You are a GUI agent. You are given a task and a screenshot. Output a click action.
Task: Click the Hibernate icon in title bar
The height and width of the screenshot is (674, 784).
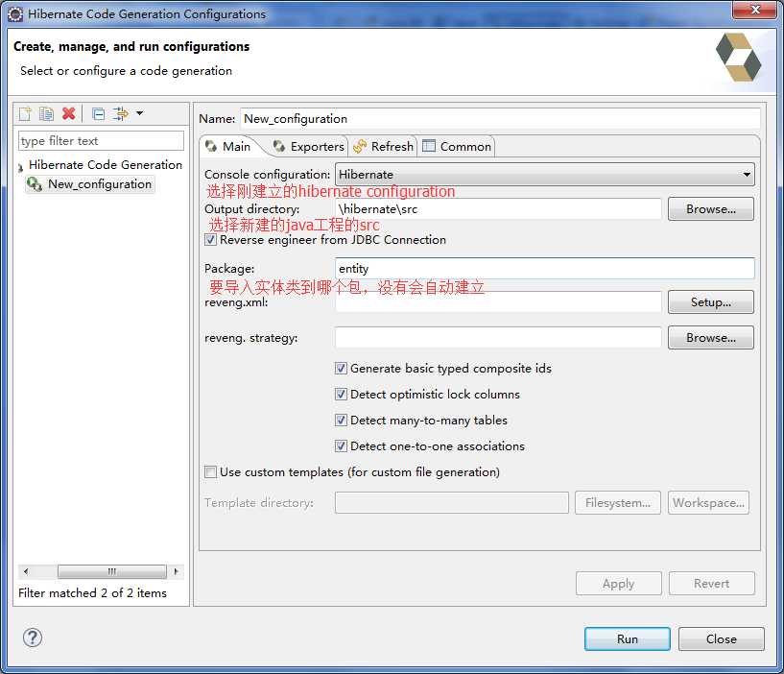pos(15,14)
